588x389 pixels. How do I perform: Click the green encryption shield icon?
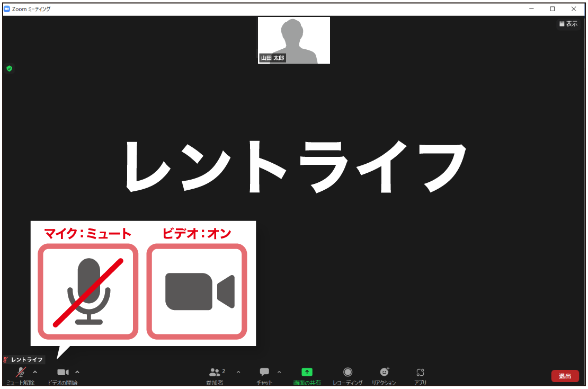10,68
